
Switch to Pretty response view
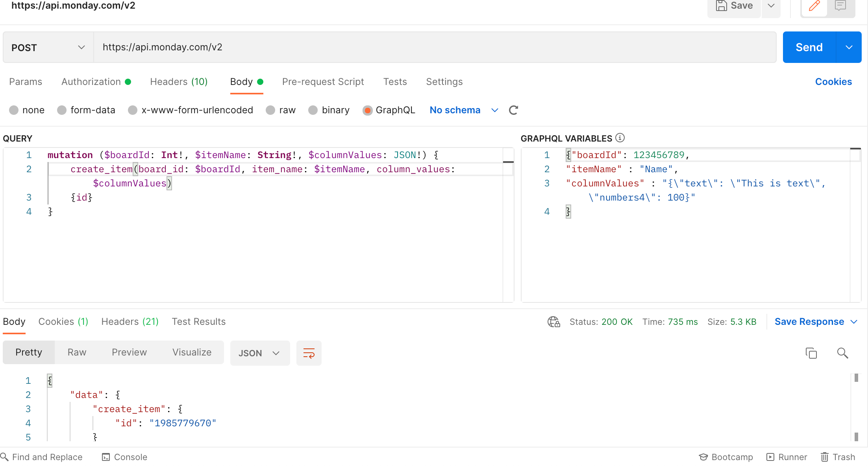point(29,352)
